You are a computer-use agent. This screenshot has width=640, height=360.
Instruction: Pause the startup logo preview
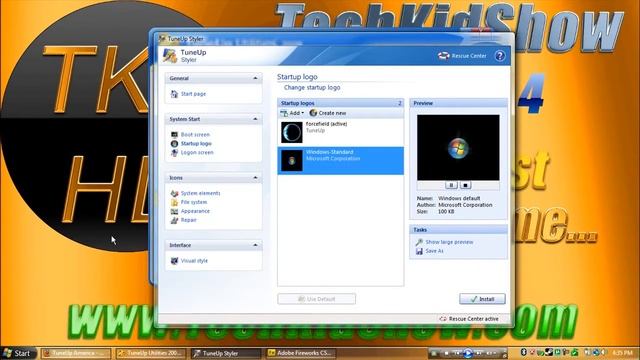tap(451, 185)
